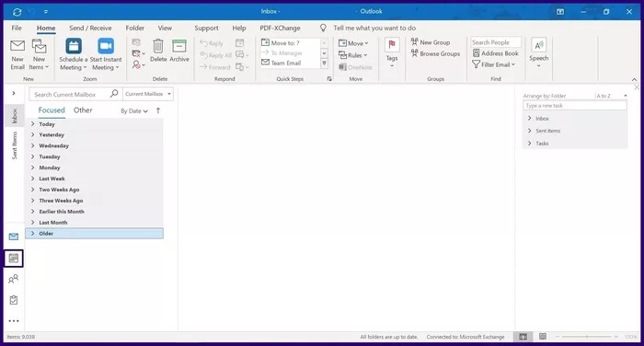The image size is (644, 346).
Task: Expand Quick Steps gallery
Action: pos(324,63)
